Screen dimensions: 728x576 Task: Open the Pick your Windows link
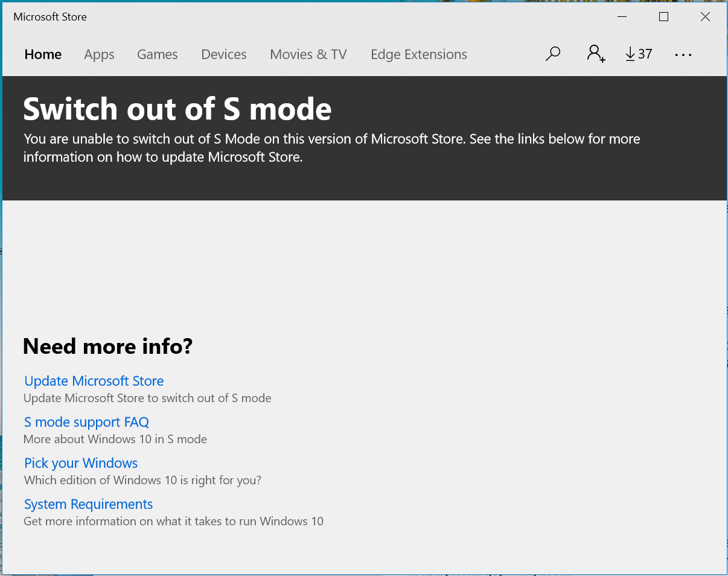click(x=81, y=463)
